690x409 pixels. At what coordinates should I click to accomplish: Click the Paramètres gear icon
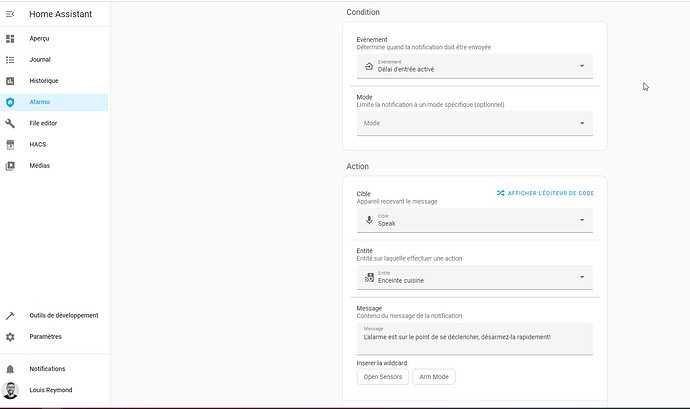tap(10, 337)
